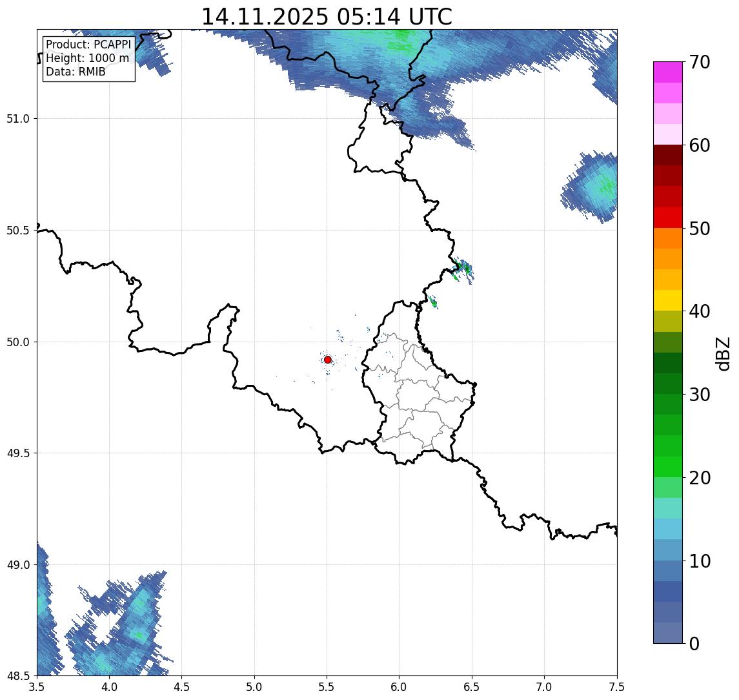Click the colorbar tick label 20
The height and width of the screenshot is (700, 739).
coord(700,478)
